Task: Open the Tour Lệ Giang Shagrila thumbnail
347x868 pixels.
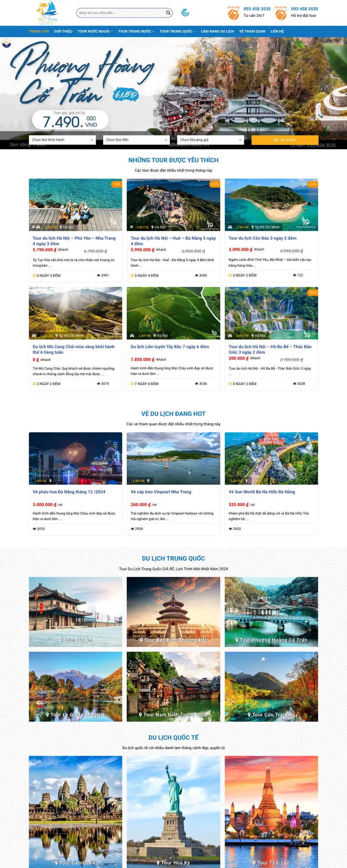Action: pos(75,687)
